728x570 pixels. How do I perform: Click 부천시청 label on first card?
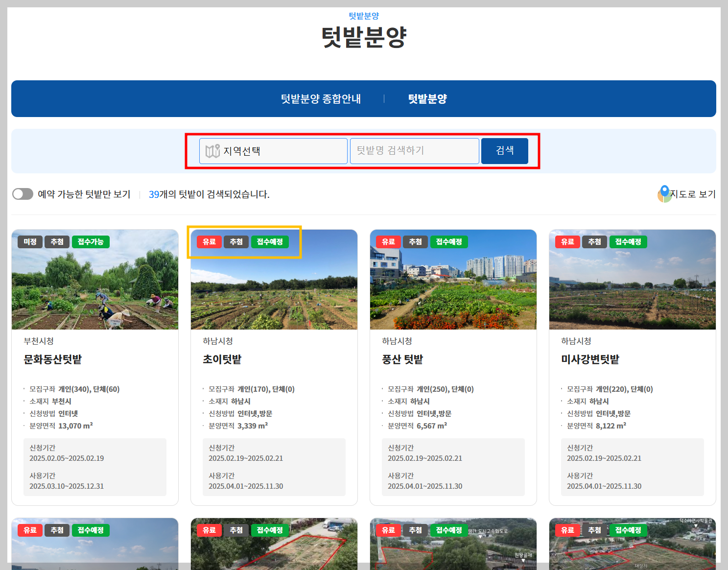39,341
